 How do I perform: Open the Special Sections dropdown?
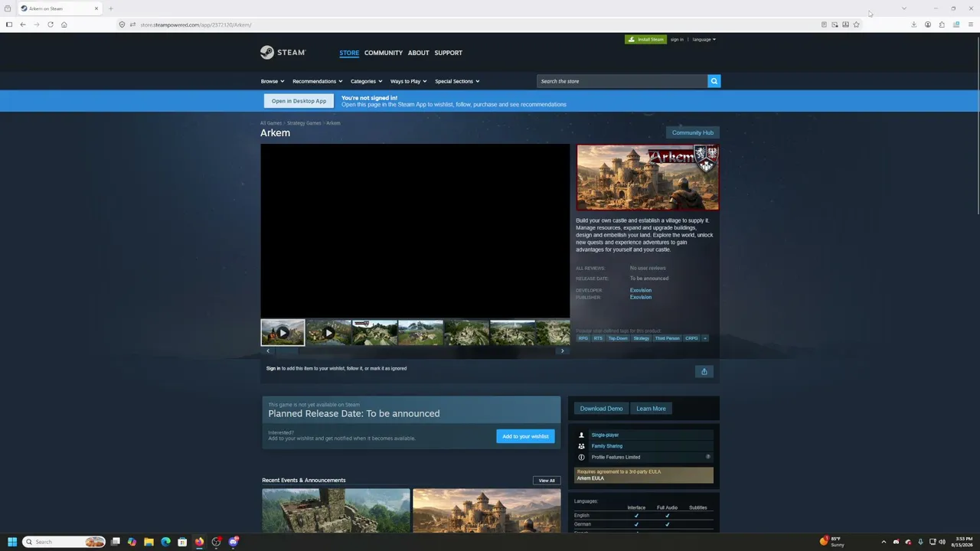pos(457,81)
